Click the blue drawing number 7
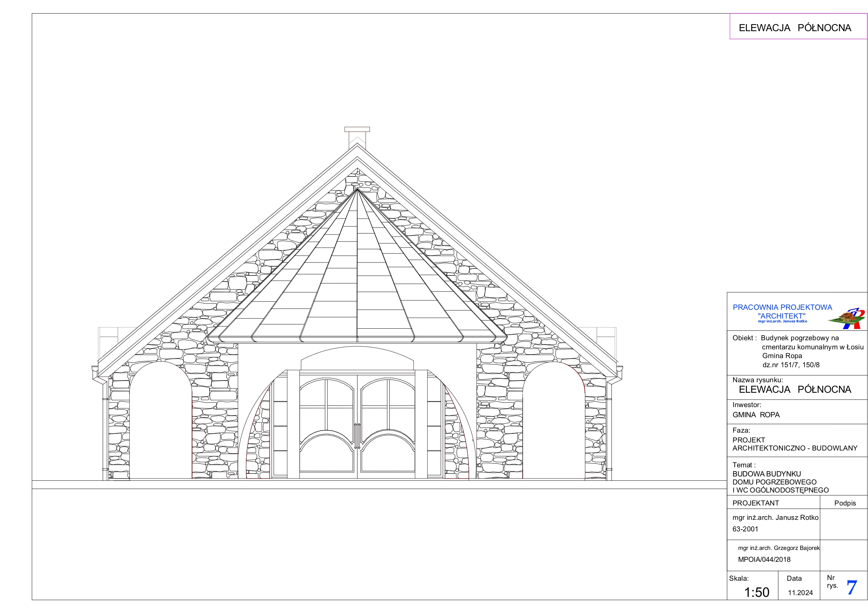This screenshot has height=614, width=868. click(x=851, y=587)
